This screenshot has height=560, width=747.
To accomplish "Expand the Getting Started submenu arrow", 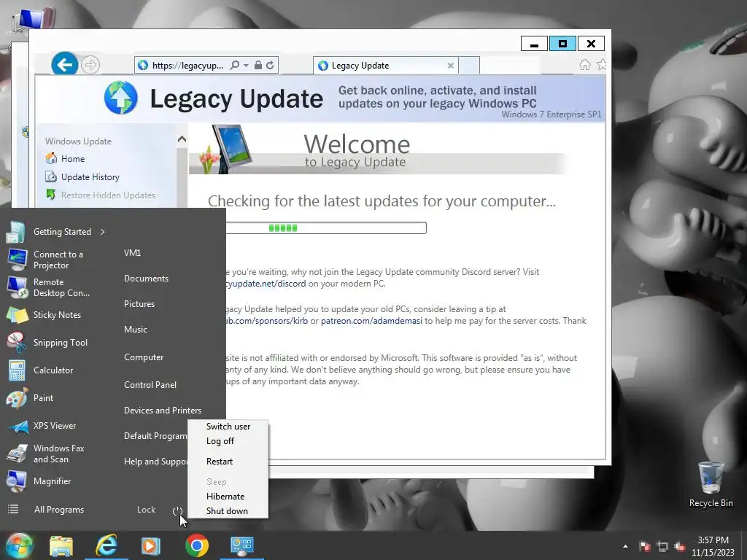I will tap(102, 232).
